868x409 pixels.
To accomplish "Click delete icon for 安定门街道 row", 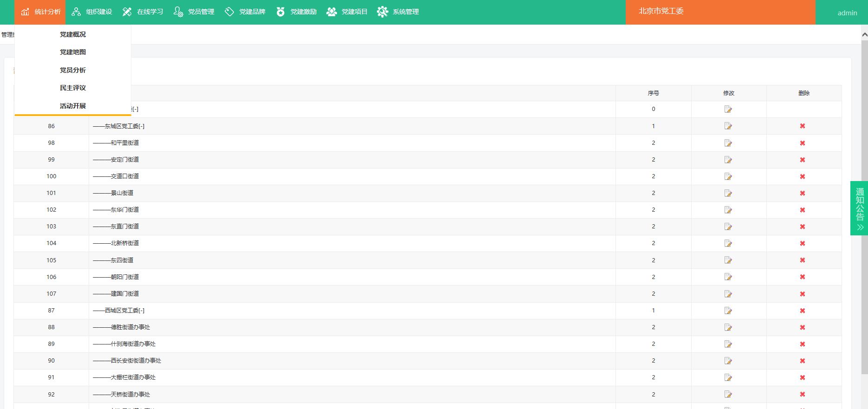I will click(802, 160).
